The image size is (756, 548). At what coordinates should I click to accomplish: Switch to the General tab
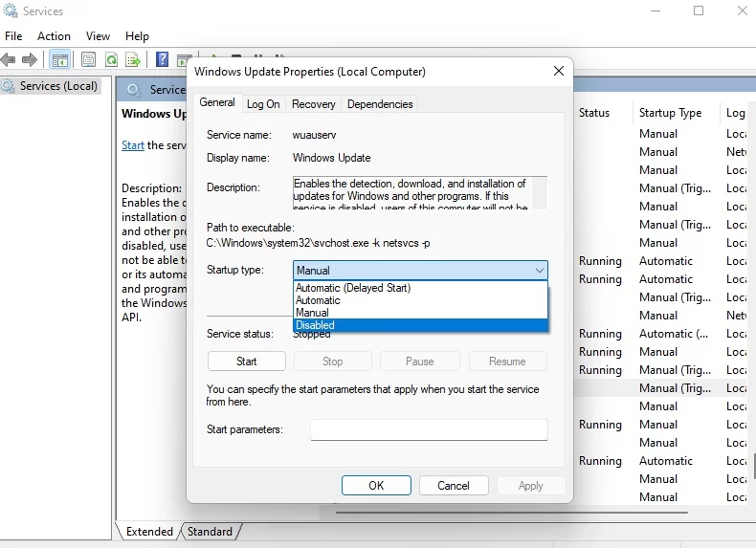[x=217, y=102]
